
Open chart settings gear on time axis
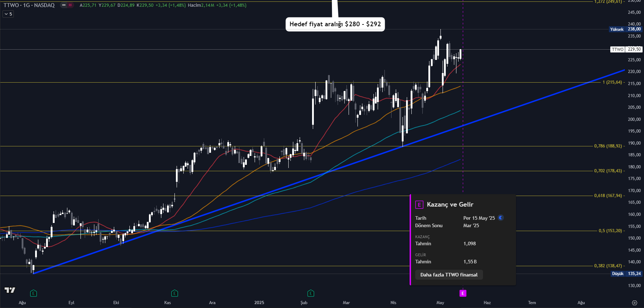click(634, 303)
